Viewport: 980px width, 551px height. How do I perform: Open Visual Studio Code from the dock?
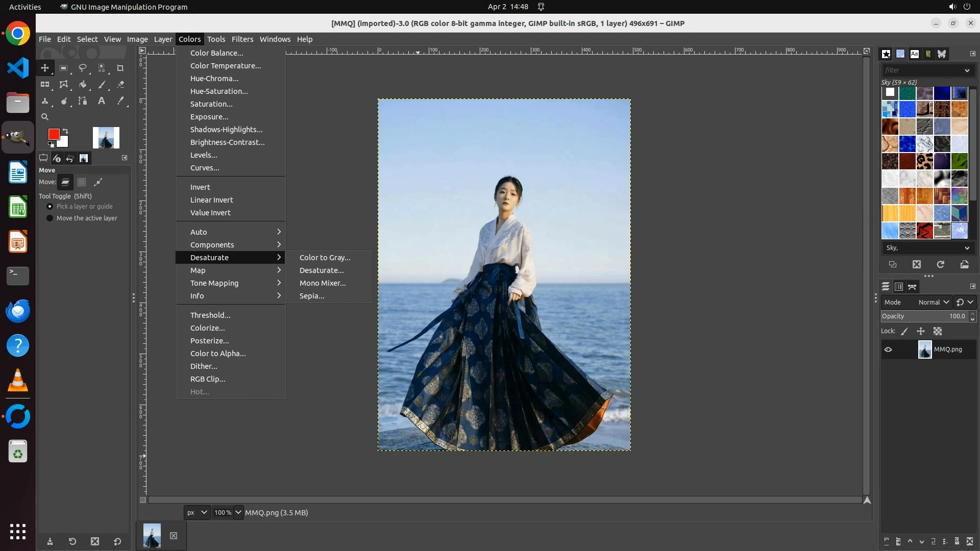18,68
